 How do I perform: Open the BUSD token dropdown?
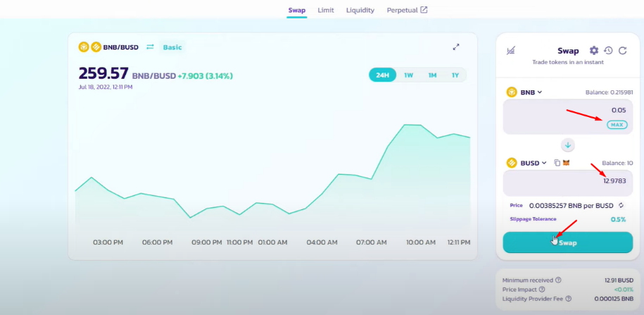click(533, 163)
